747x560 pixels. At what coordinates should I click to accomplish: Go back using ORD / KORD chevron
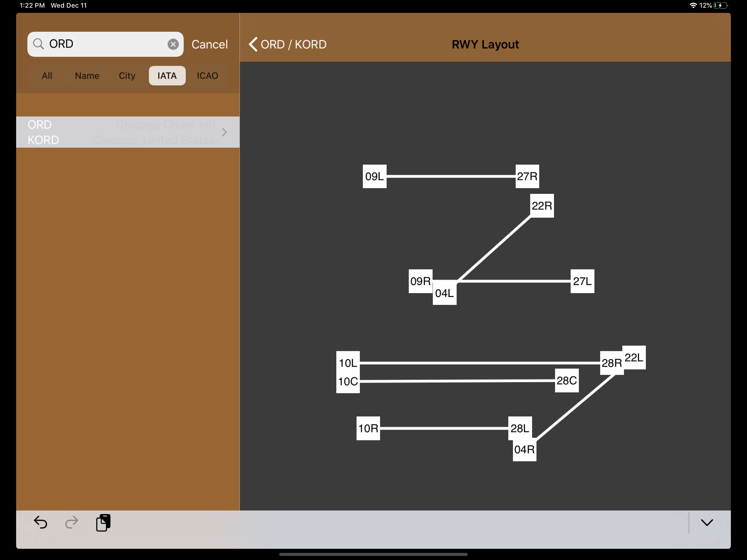pyautogui.click(x=253, y=44)
